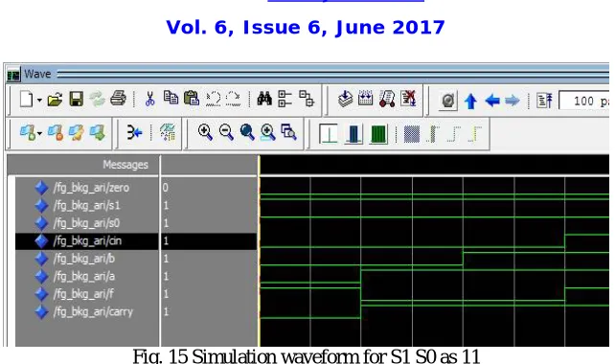The width and height of the screenshot is (615, 364).
Task: Click the Fig. 15 Simulation waveform caption
Action: pos(307,356)
